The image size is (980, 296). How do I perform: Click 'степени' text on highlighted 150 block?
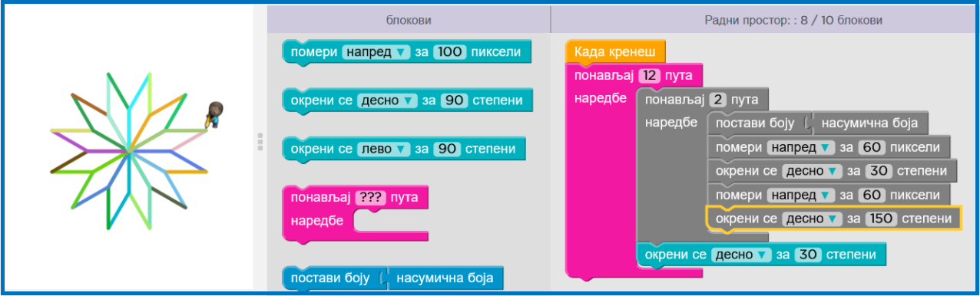[928, 219]
